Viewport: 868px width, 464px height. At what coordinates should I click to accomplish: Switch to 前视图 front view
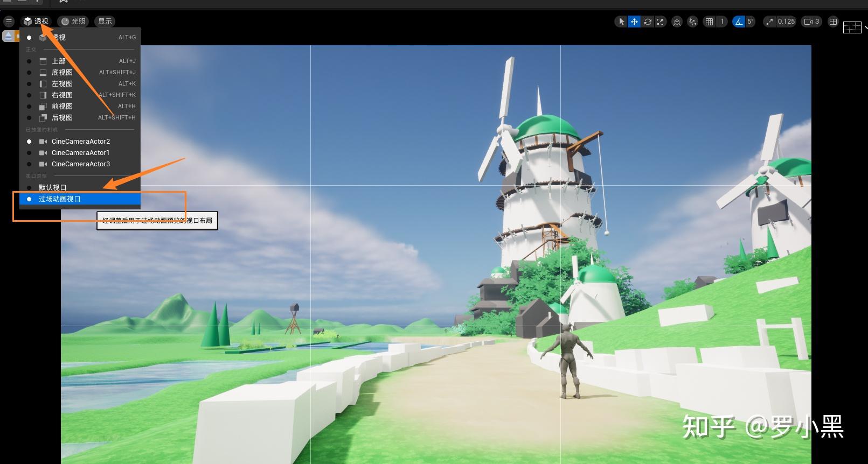(80, 106)
